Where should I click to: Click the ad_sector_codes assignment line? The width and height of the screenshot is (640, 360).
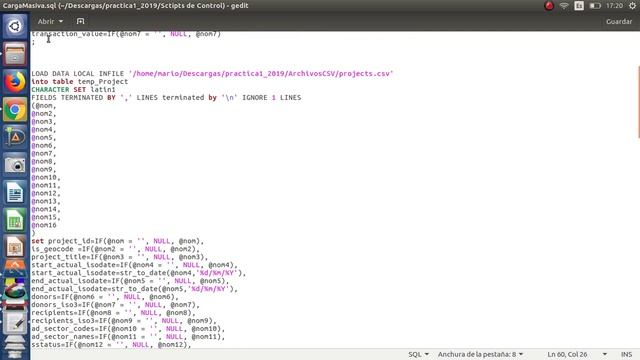[x=128, y=329]
